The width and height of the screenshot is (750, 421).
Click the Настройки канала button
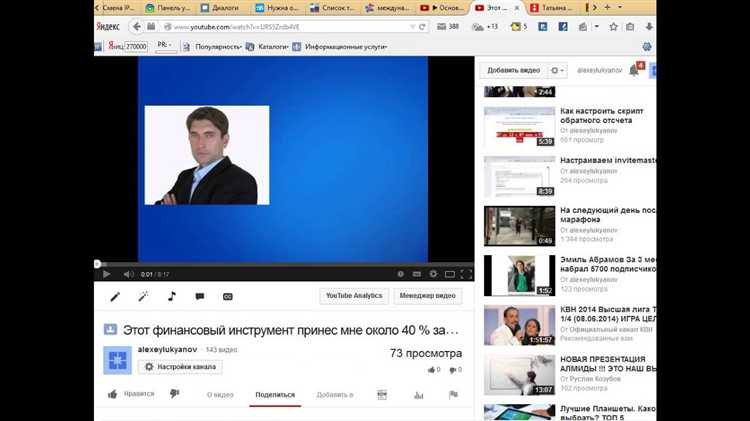point(180,367)
